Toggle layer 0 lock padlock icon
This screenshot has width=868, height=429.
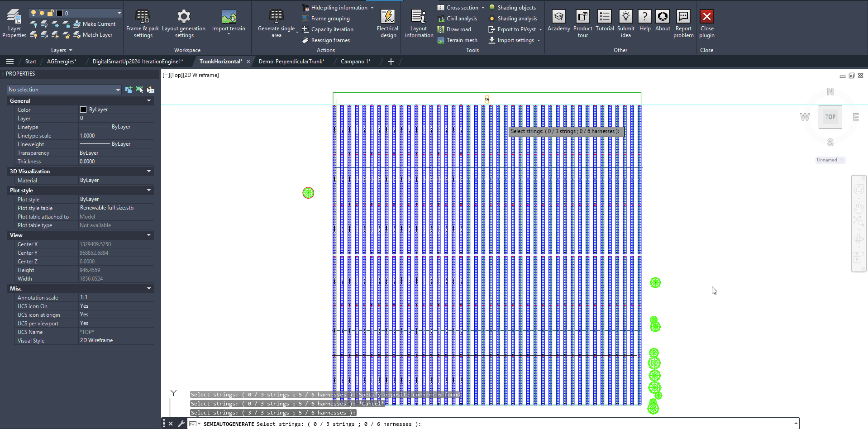pos(51,13)
